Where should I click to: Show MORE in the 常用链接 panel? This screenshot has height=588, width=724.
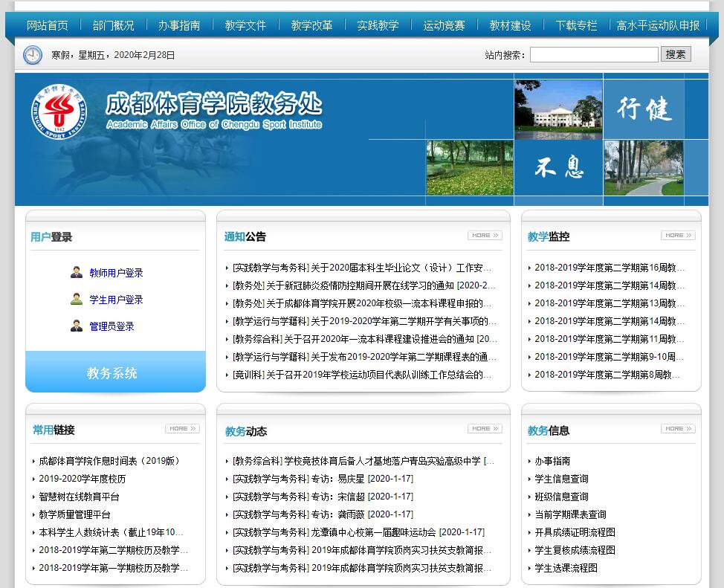click(182, 429)
